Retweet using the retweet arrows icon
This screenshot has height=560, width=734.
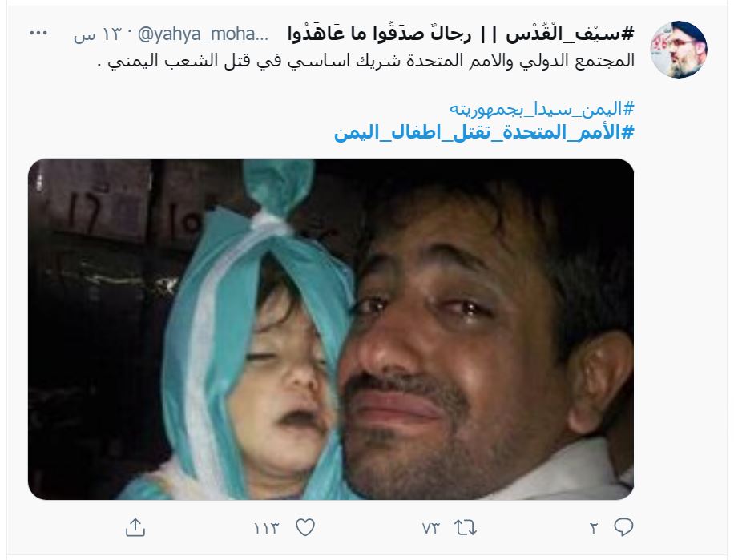coord(466,528)
